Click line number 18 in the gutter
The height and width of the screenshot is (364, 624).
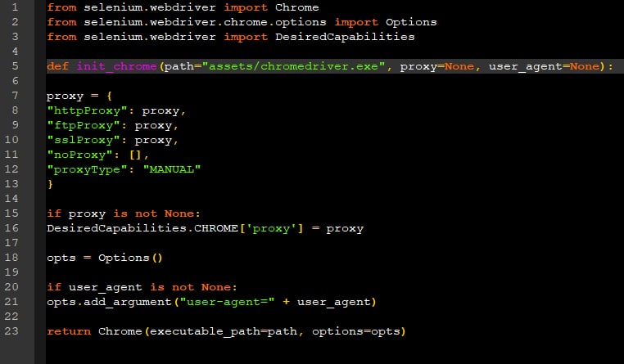[11, 258]
